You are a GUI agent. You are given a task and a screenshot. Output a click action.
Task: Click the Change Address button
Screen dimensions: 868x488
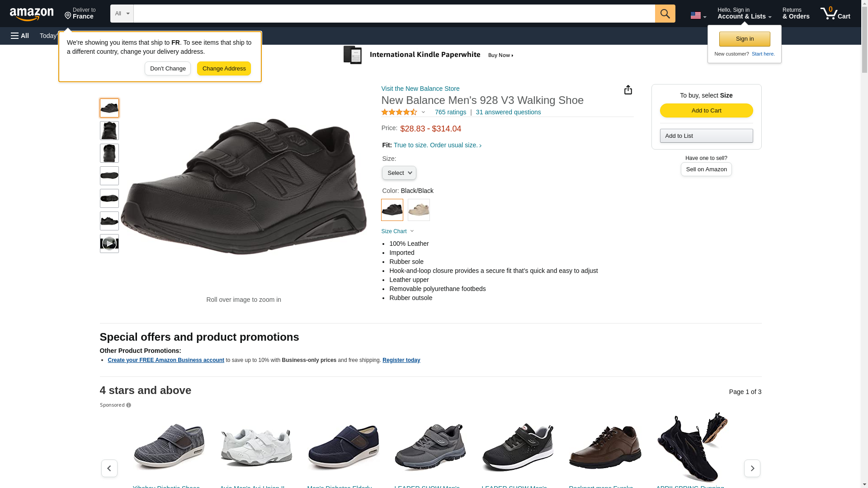(x=224, y=69)
